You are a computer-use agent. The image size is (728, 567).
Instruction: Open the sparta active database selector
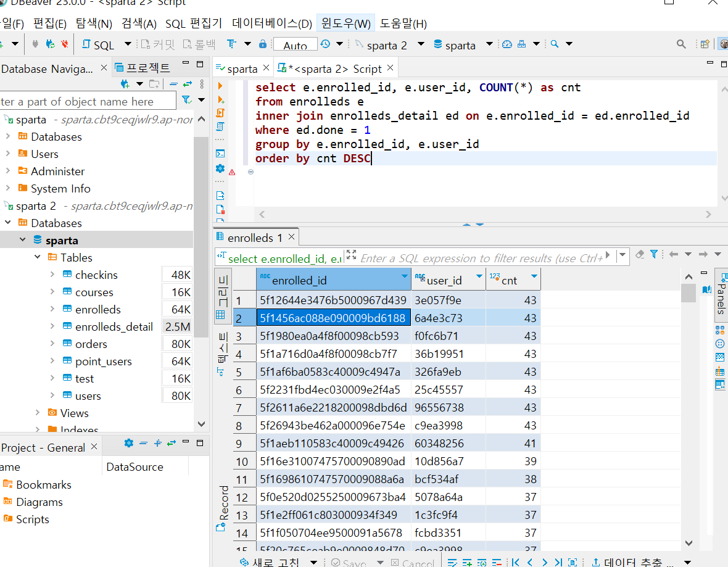pos(463,44)
